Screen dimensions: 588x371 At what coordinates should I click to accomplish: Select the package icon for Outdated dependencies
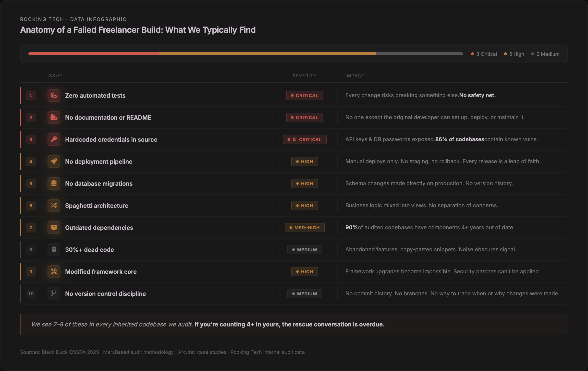click(x=54, y=228)
